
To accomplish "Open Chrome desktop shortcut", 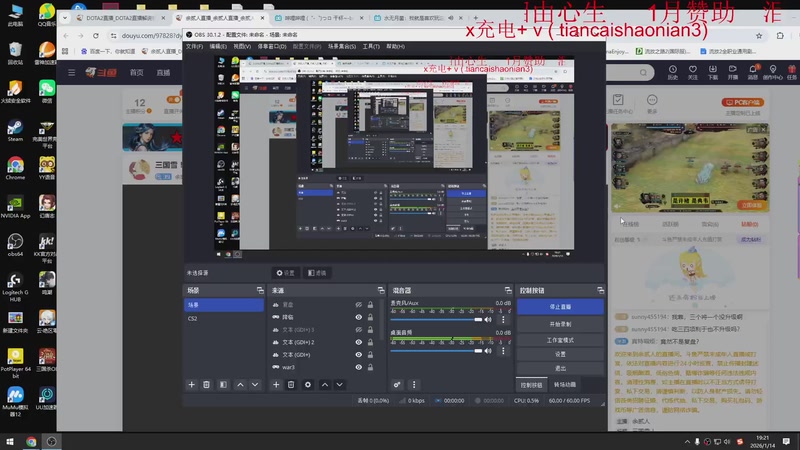I will pos(15,169).
